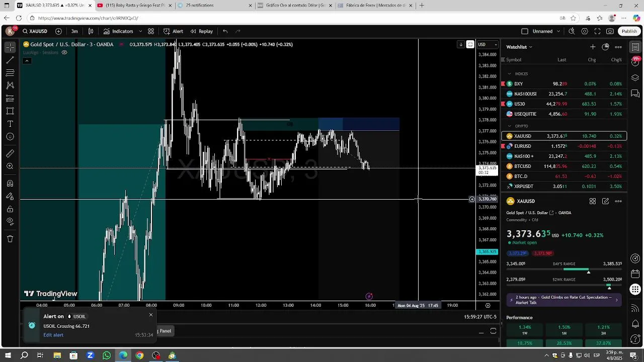The width and height of the screenshot is (644, 362).
Task: Start bar Replay mode
Action: tap(201, 31)
